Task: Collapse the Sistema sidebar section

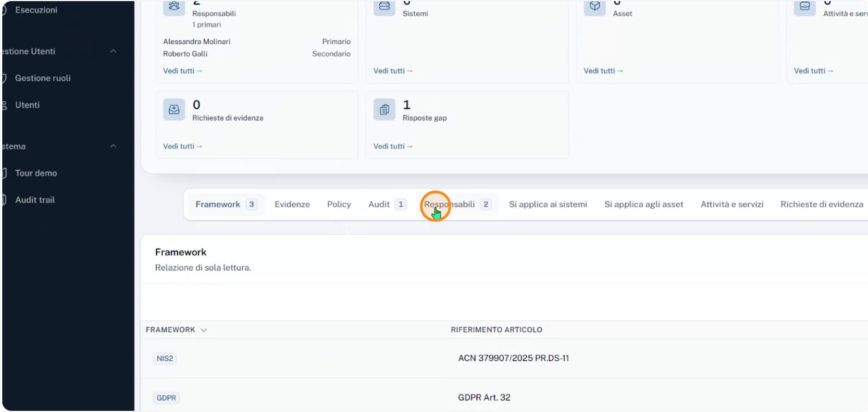Action: pos(113,146)
